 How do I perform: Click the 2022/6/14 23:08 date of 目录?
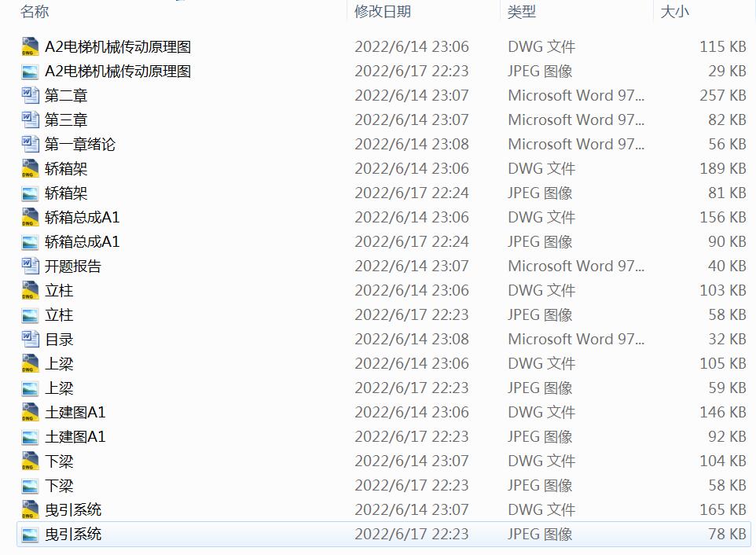point(412,340)
